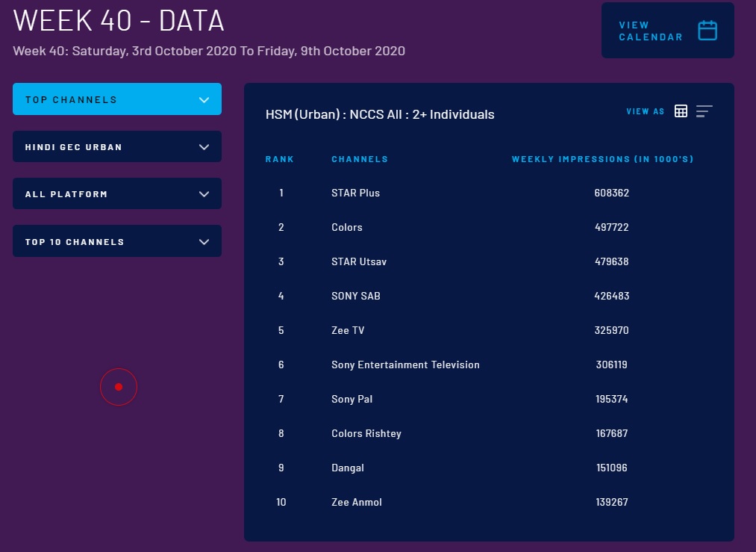Click the Weekly Impressions column header
Screen dimensions: 756x552
pyautogui.click(x=603, y=159)
